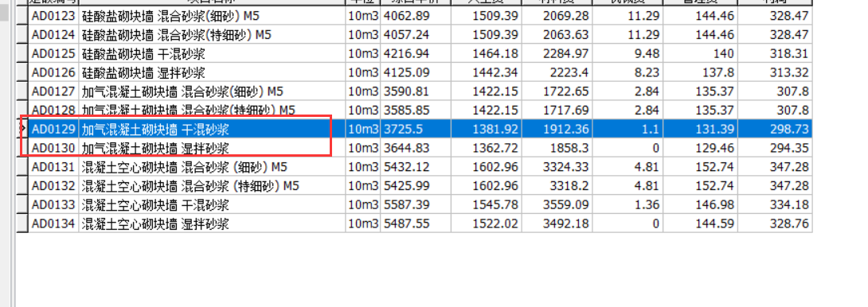This screenshot has height=307, width=868.
Task: Select the quota code cell AD0130
Action: point(53,148)
